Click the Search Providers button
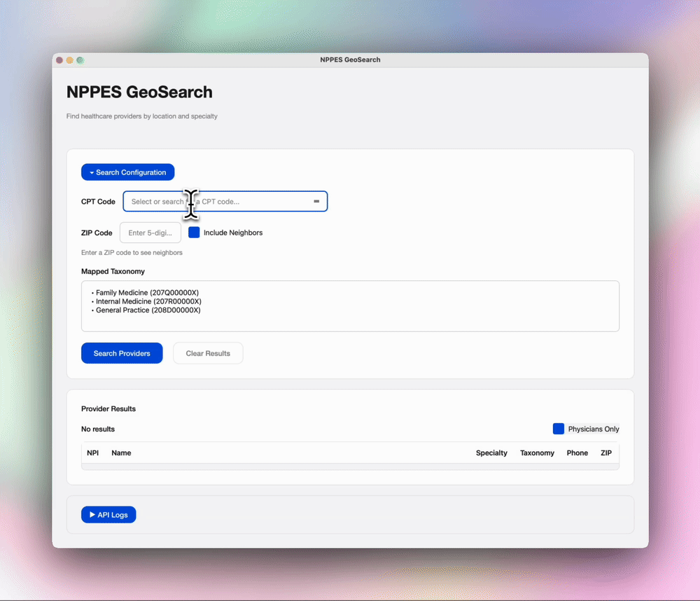Image resolution: width=700 pixels, height=601 pixels. (121, 352)
